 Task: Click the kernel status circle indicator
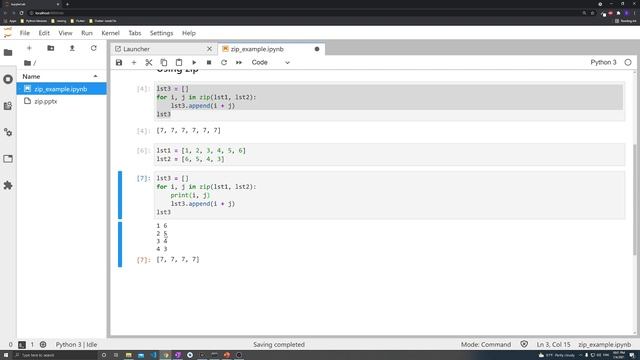click(x=628, y=62)
